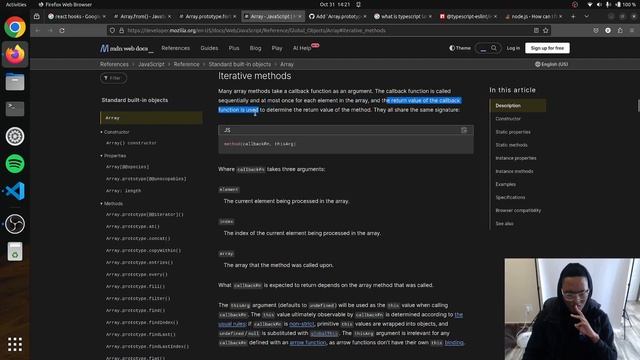The height and width of the screenshot is (360, 640).
Task: Open the list all tabs dropdown
Action: [587, 16]
